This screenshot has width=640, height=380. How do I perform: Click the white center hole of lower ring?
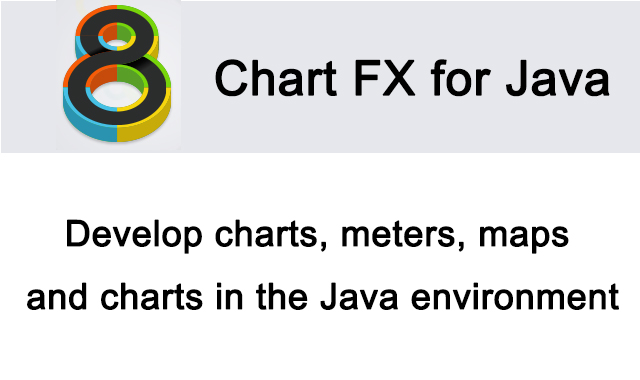click(x=117, y=95)
